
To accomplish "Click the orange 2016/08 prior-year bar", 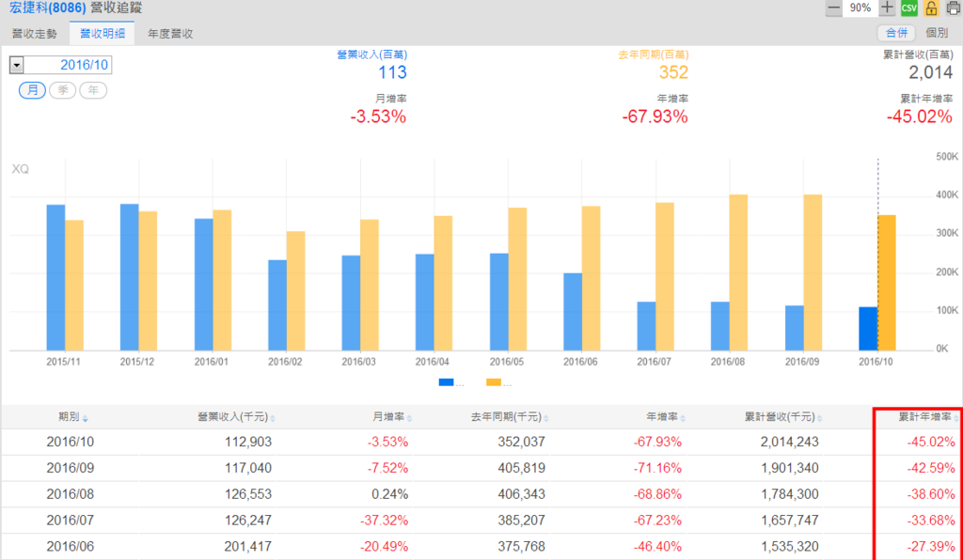I will coord(739,272).
